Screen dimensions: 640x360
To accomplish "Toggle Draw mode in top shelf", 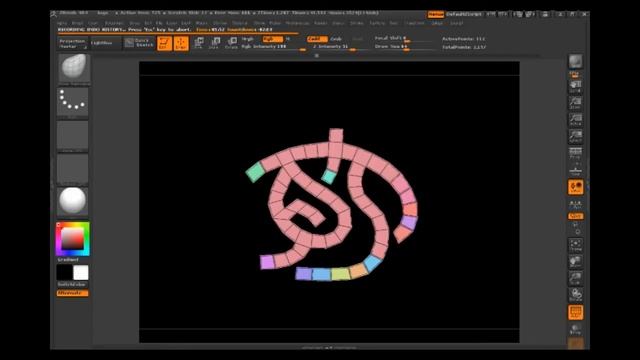I will point(181,43).
